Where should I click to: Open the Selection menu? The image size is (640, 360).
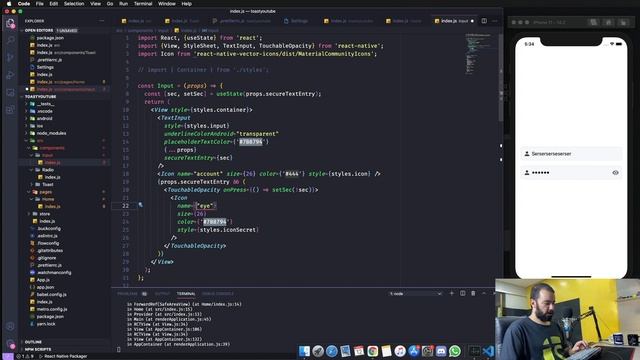click(x=74, y=4)
